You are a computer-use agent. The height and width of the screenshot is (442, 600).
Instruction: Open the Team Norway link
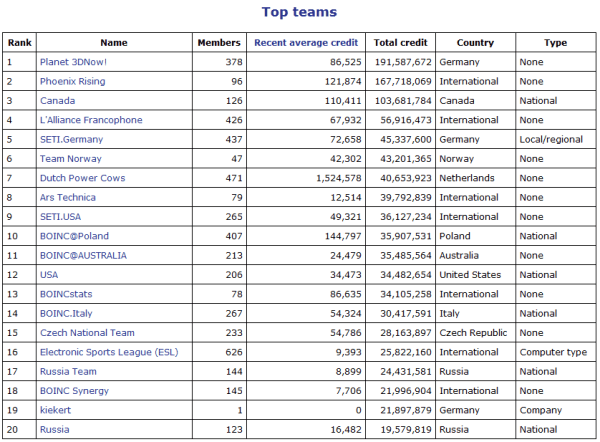coord(71,158)
